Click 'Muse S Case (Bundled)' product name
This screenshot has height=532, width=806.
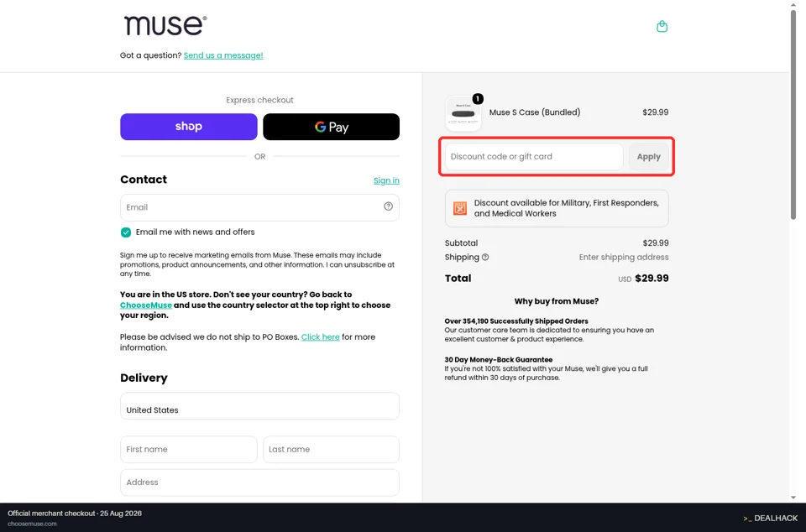tap(535, 112)
